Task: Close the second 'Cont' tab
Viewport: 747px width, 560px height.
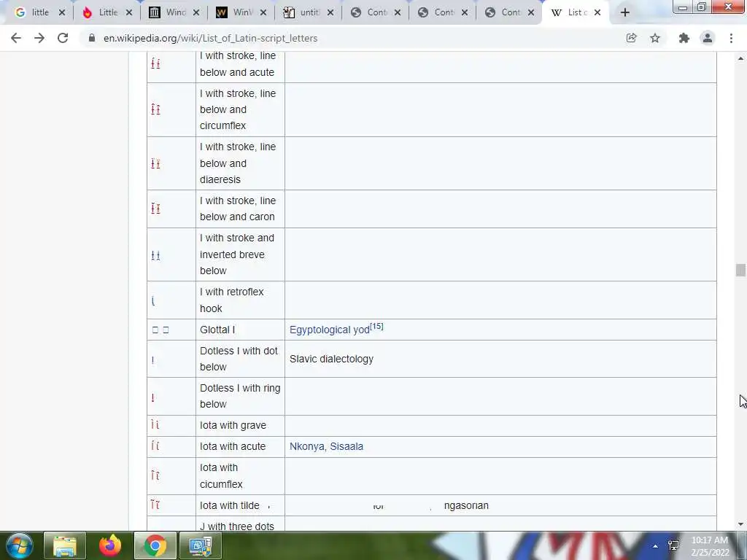Action: coord(465,13)
